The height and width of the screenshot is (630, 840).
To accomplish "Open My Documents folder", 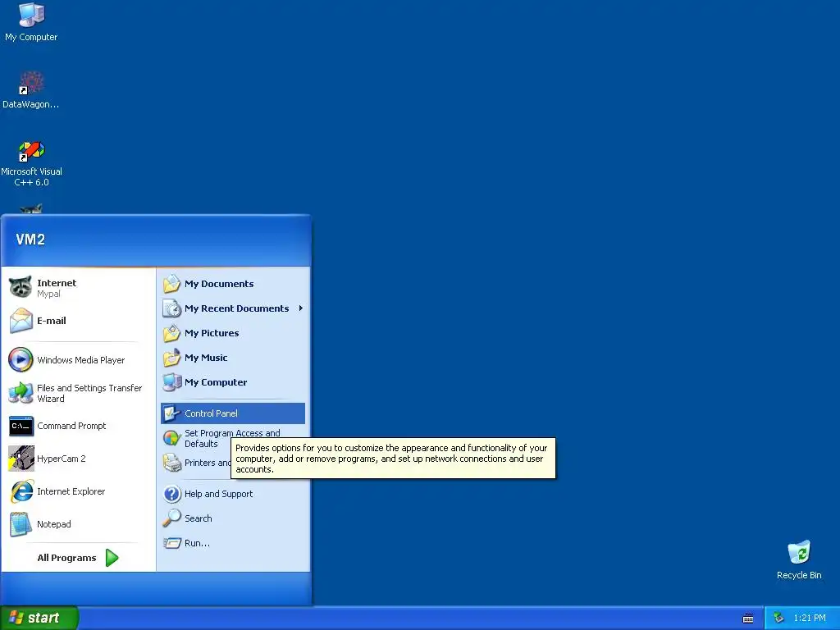I will click(x=232, y=284).
